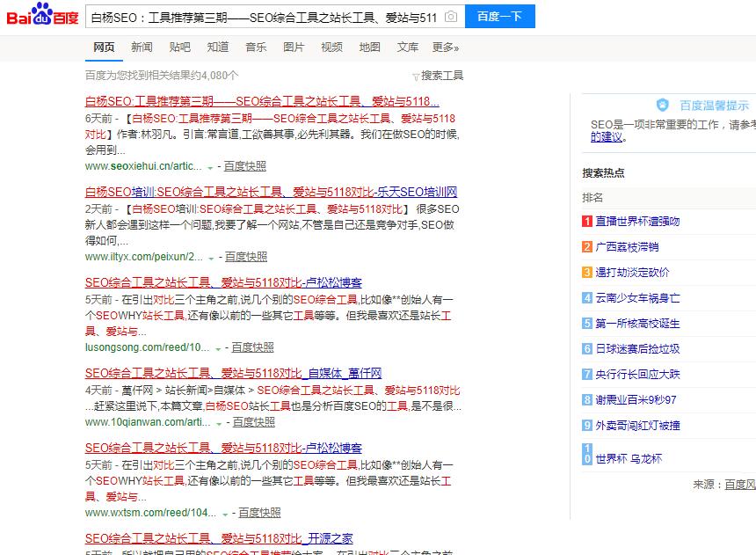Expand dropdown arrow next to www.iltyx.com URL
Screen dimensions: 756x555
pyautogui.click(x=211, y=259)
